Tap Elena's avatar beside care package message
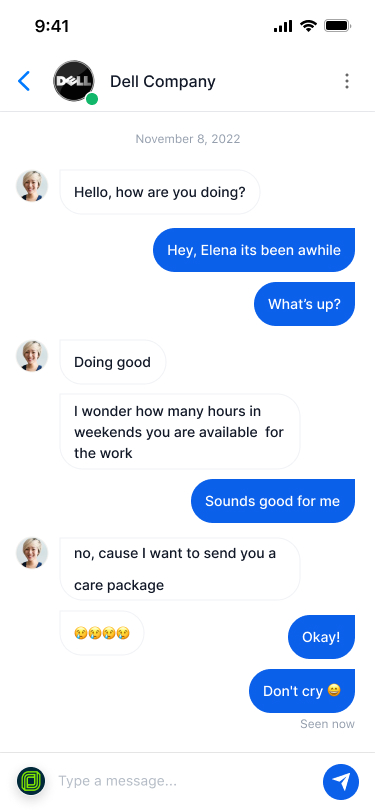375x812 pixels. click(x=32, y=553)
